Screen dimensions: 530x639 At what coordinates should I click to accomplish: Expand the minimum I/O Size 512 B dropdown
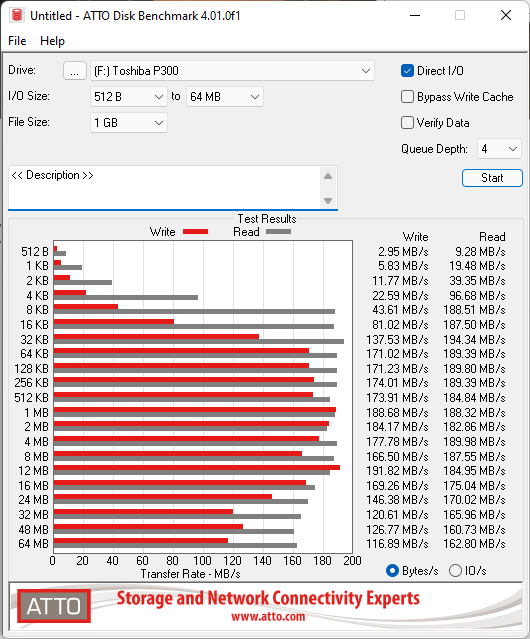coord(129,97)
